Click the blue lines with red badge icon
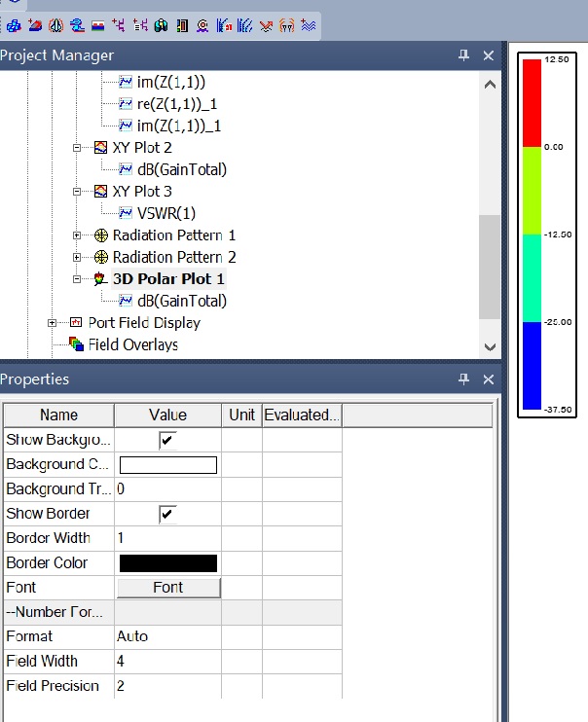588x722 pixels. click(224, 25)
